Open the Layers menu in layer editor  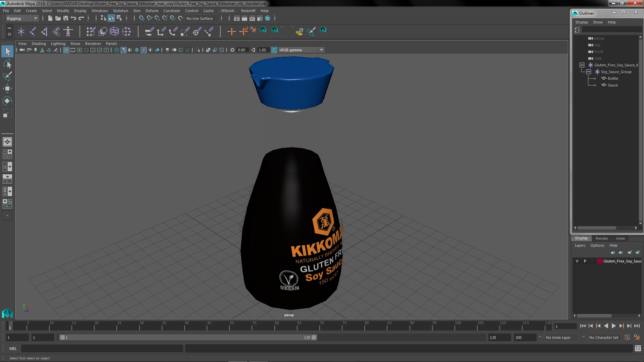click(580, 245)
